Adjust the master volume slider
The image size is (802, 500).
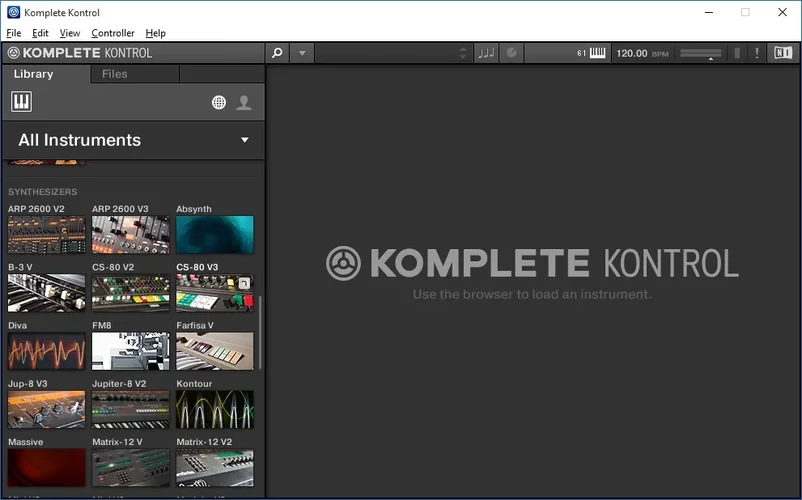point(701,53)
